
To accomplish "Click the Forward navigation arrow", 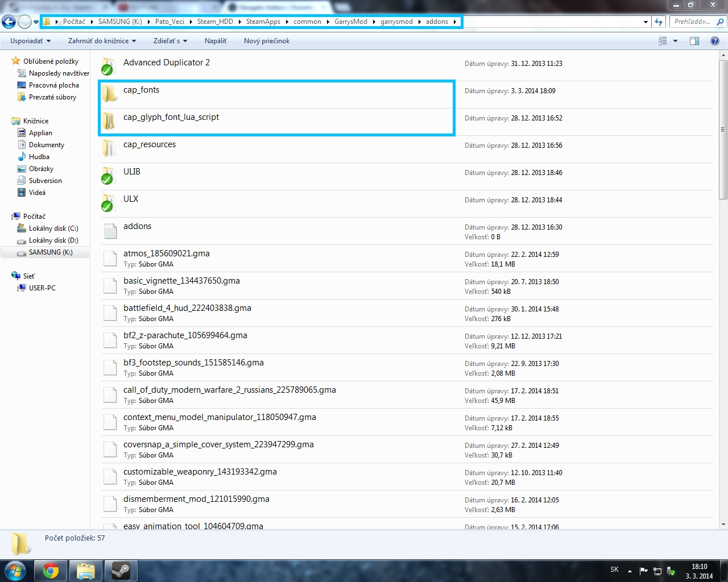I will point(24,22).
